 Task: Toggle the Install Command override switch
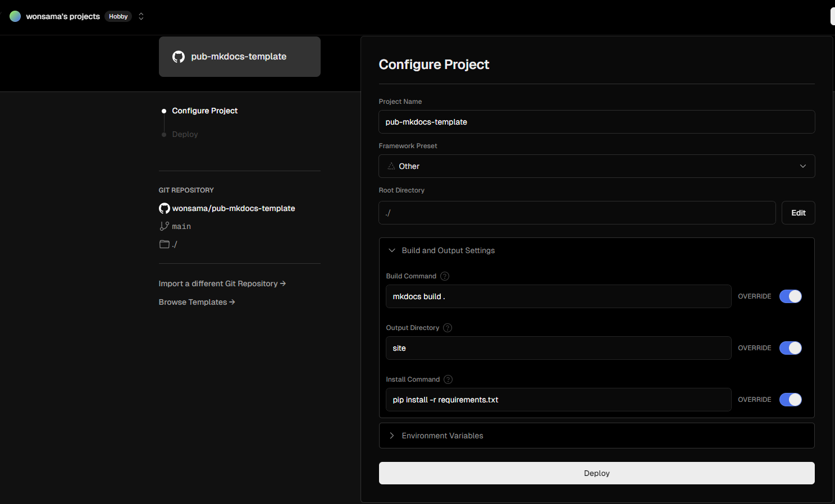[791, 400]
